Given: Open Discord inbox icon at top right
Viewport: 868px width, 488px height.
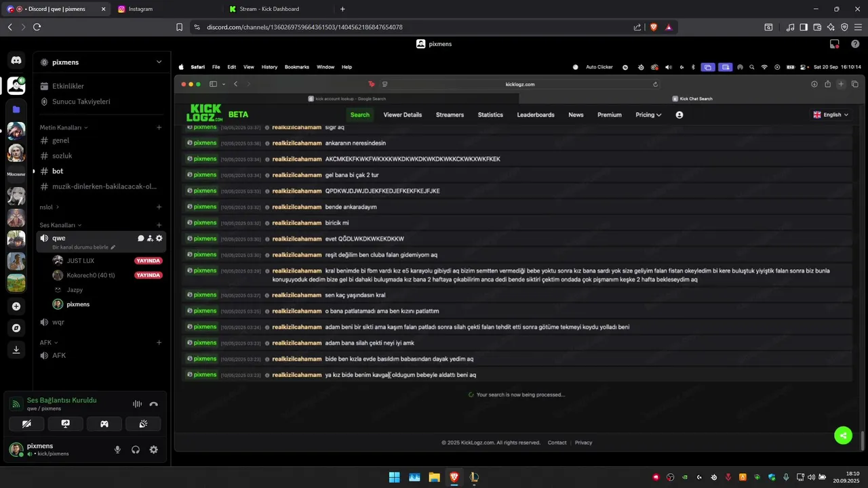Looking at the screenshot, I should 835,44.
